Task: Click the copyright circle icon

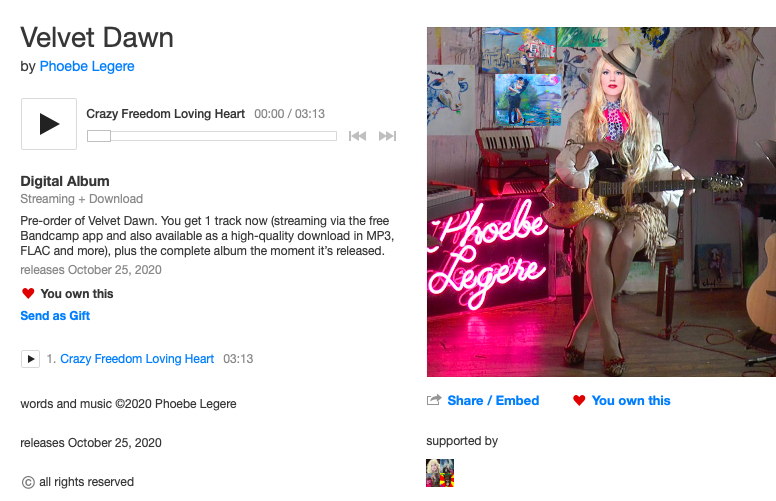Action: click(x=28, y=482)
